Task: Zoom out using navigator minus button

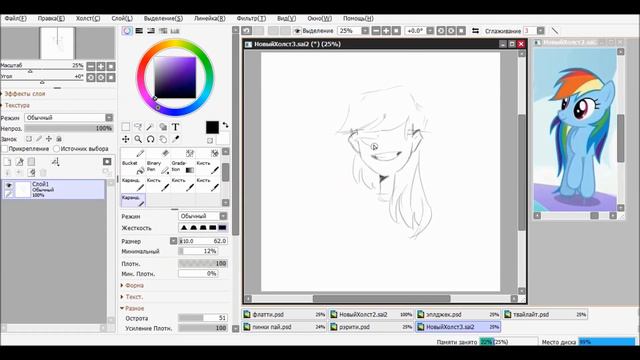Action: click(91, 66)
